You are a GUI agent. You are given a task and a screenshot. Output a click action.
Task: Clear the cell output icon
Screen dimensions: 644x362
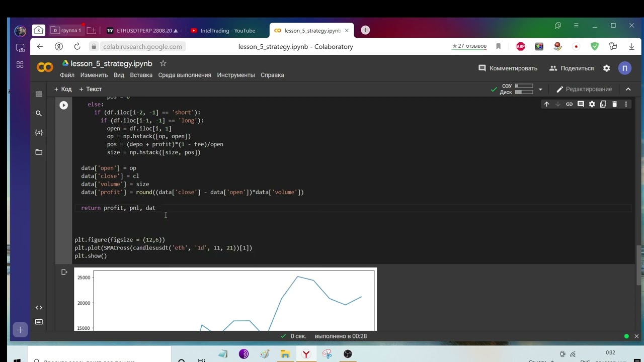click(x=64, y=272)
